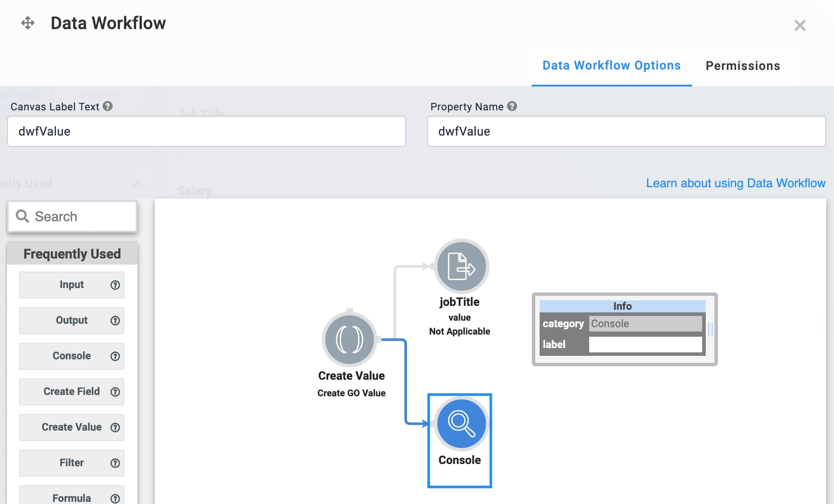Show help for the Filter operator
The image size is (834, 504).
(x=115, y=463)
